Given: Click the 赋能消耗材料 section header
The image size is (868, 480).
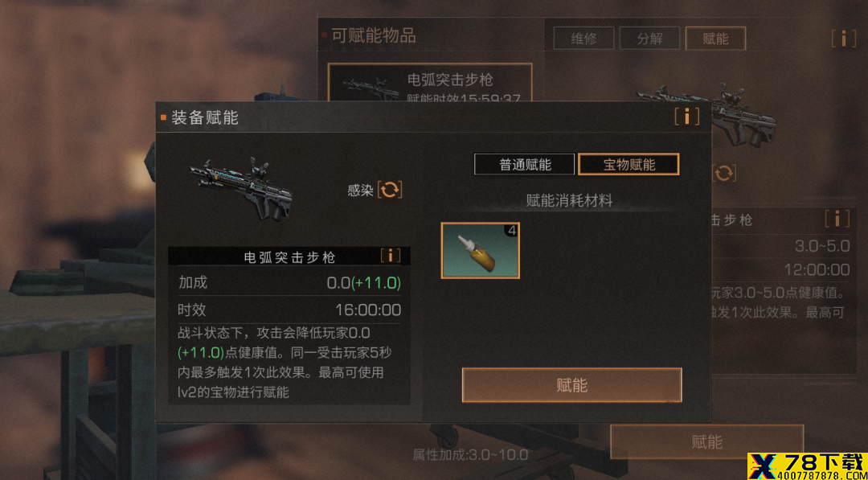Looking at the screenshot, I should click(569, 201).
